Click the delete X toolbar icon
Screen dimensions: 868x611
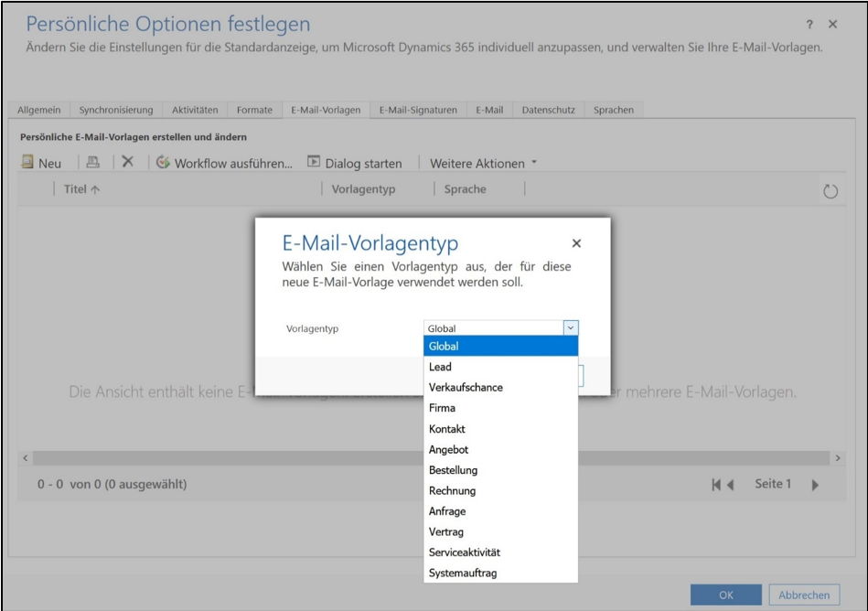(128, 162)
